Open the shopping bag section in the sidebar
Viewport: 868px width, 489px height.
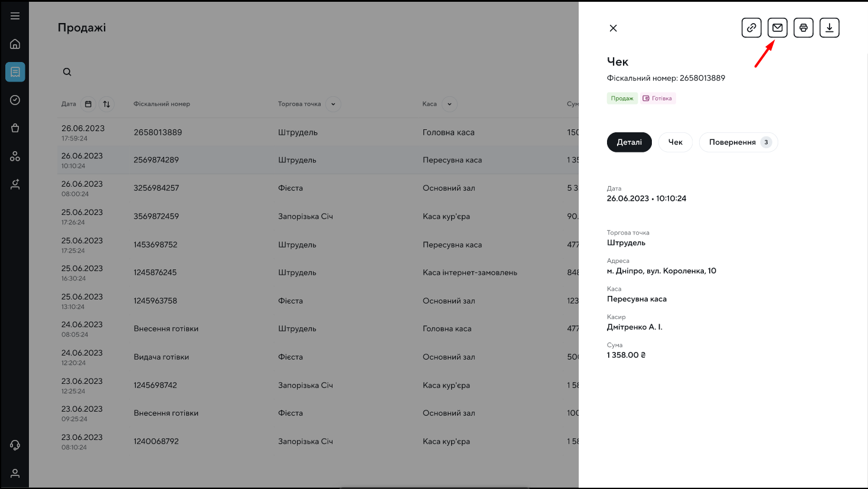15,128
